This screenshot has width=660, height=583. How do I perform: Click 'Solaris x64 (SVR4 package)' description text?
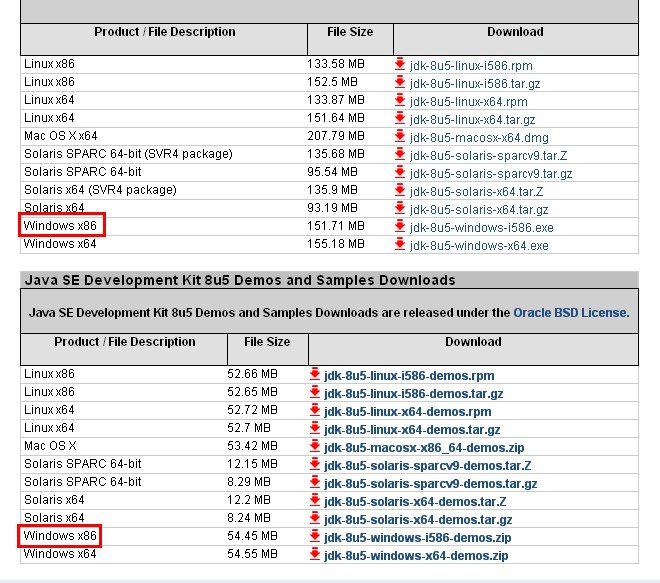pyautogui.click(x=100, y=190)
